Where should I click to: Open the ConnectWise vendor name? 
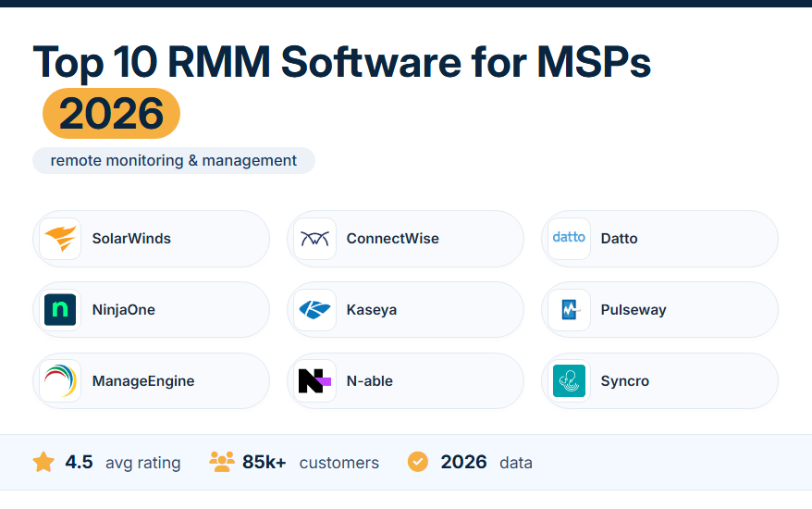click(392, 239)
